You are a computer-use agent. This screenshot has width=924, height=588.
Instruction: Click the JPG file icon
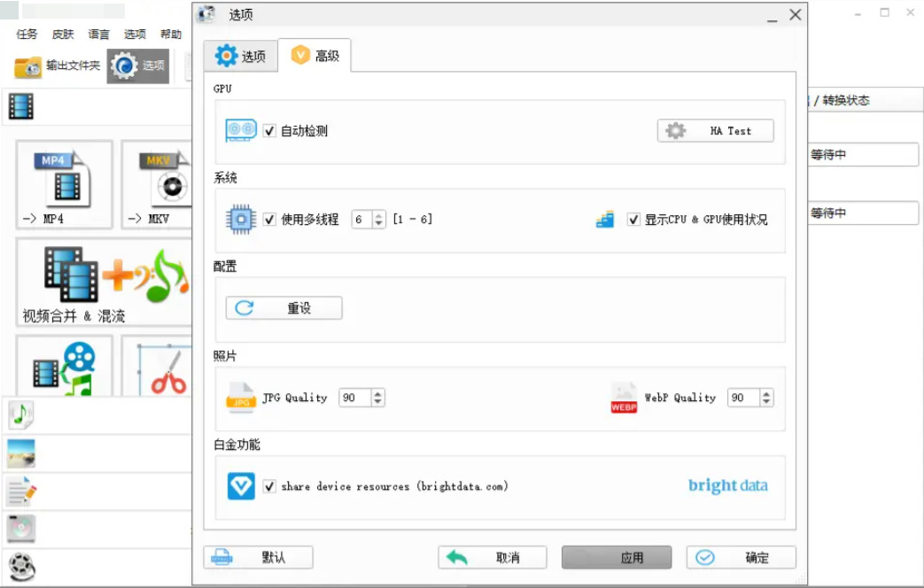(x=241, y=398)
